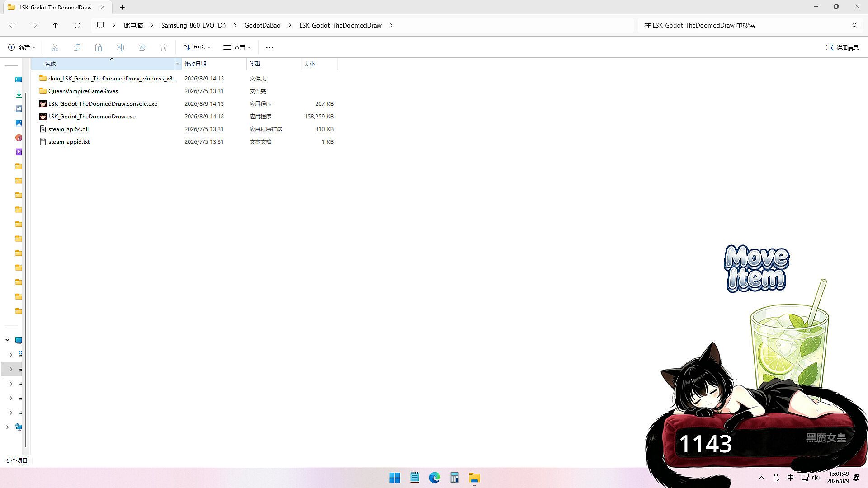Click the search magnifier icon
This screenshot has height=488, width=868.
tap(854, 25)
